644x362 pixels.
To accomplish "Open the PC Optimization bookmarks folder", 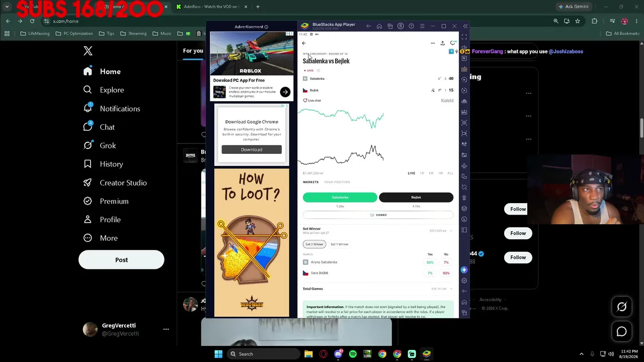I will 74,34.
